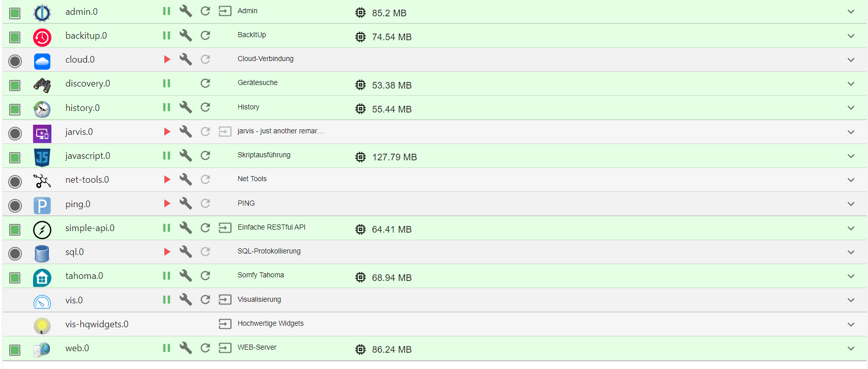The width and height of the screenshot is (868, 369).
Task: Click green status indicator of web.0
Action: (15, 350)
